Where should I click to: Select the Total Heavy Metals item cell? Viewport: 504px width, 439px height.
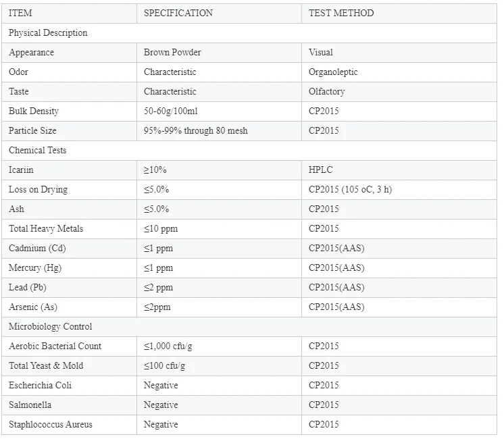[x=46, y=228]
